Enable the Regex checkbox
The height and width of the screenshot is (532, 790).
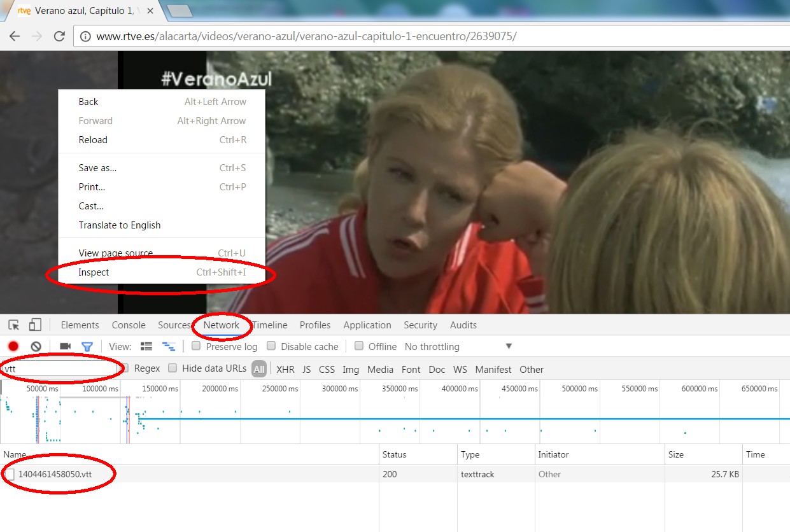(125, 368)
